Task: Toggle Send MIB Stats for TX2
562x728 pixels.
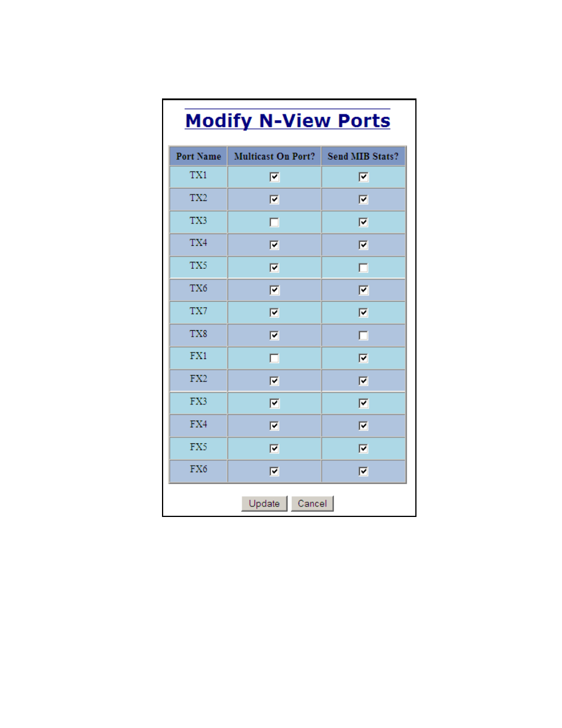Action: (363, 199)
